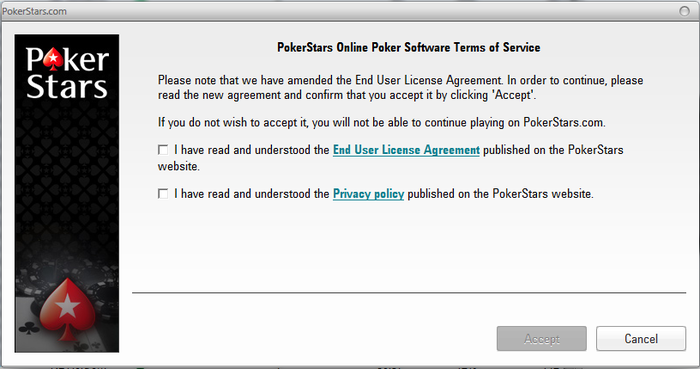This screenshot has width=700, height=369.
Task: Click the 'If you do not wish' sentence
Action: (x=382, y=122)
